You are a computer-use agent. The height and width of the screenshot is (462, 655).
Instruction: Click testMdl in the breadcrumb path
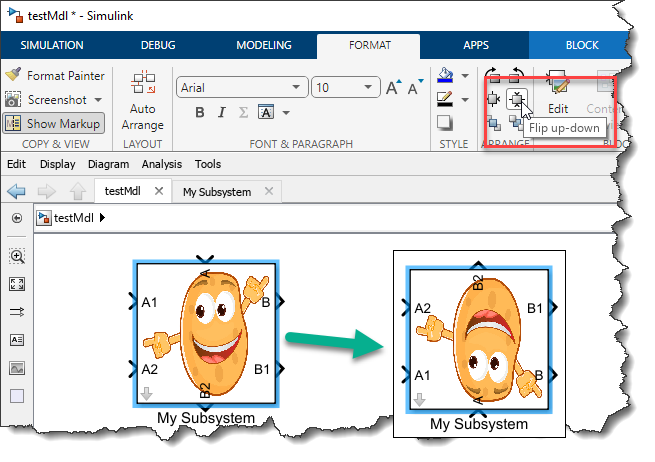[73, 217]
